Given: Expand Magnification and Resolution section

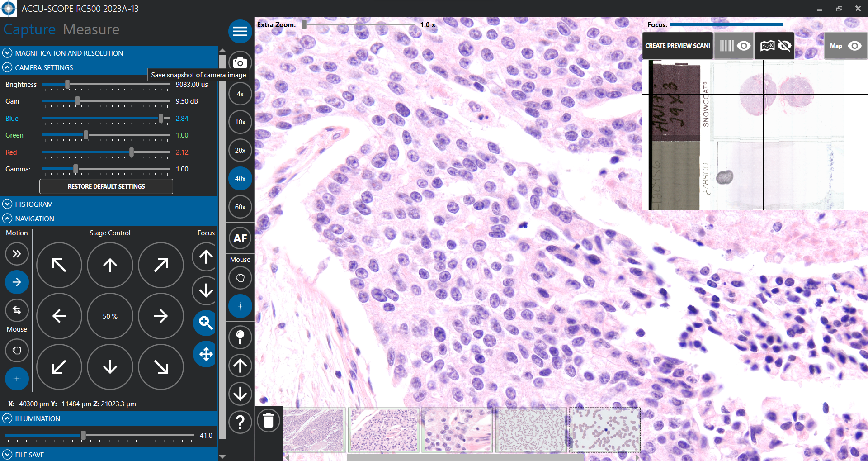Looking at the screenshot, I should coord(109,53).
